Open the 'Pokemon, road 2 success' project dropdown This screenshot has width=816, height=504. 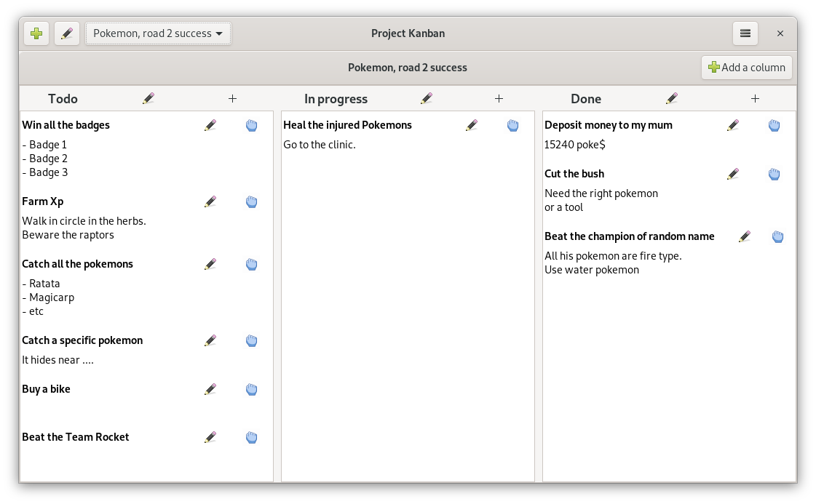[x=158, y=33]
